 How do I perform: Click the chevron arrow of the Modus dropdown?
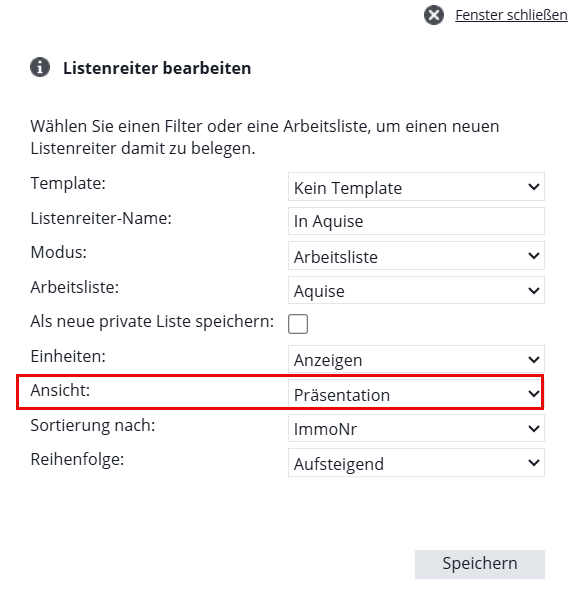pyautogui.click(x=533, y=256)
